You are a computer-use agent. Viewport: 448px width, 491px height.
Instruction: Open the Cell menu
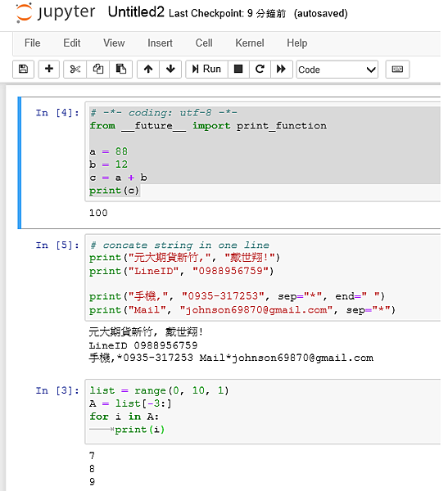(x=204, y=43)
